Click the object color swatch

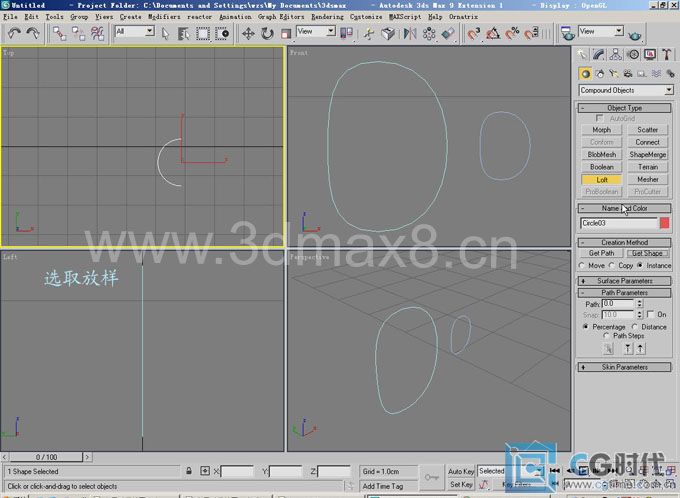coord(664,223)
